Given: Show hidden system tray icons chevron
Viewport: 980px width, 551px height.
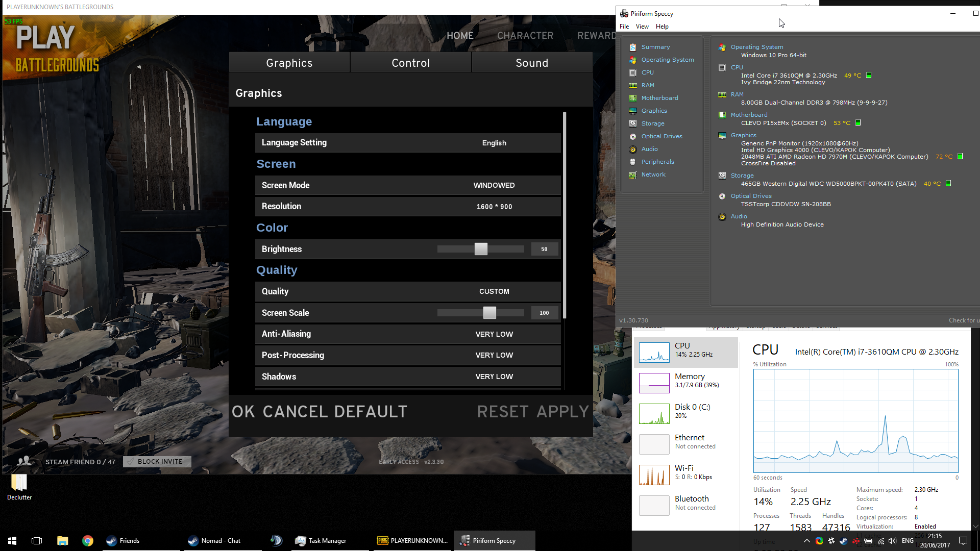Looking at the screenshot, I should tap(806, 541).
